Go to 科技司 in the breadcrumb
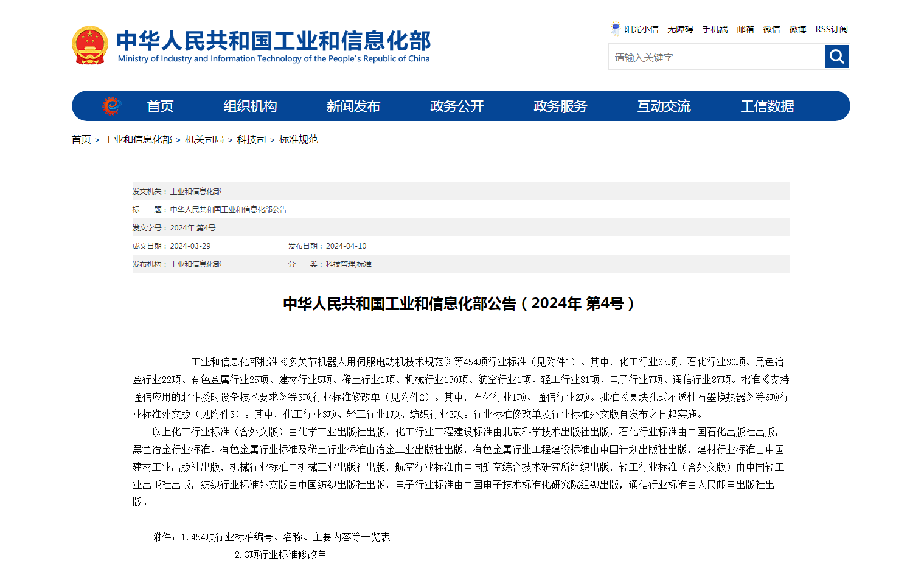Viewport: 924px width, 566px height. pyautogui.click(x=251, y=140)
